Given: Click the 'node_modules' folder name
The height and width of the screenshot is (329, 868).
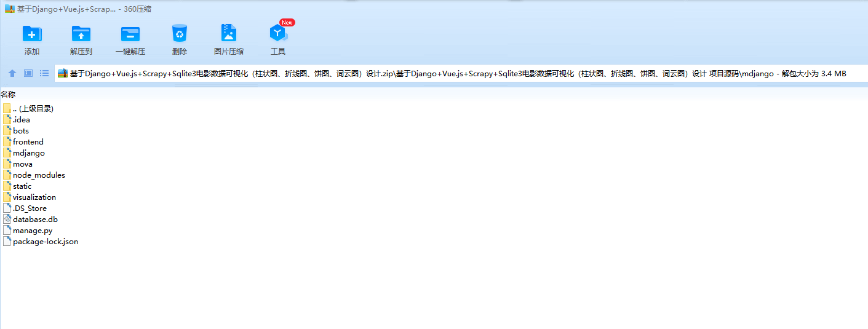Looking at the screenshot, I should tap(39, 175).
